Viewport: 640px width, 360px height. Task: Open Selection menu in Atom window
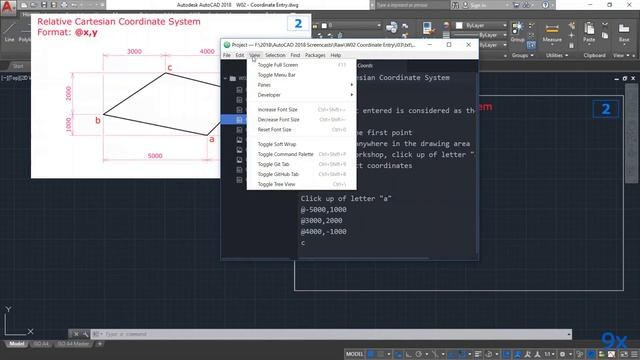coord(275,55)
